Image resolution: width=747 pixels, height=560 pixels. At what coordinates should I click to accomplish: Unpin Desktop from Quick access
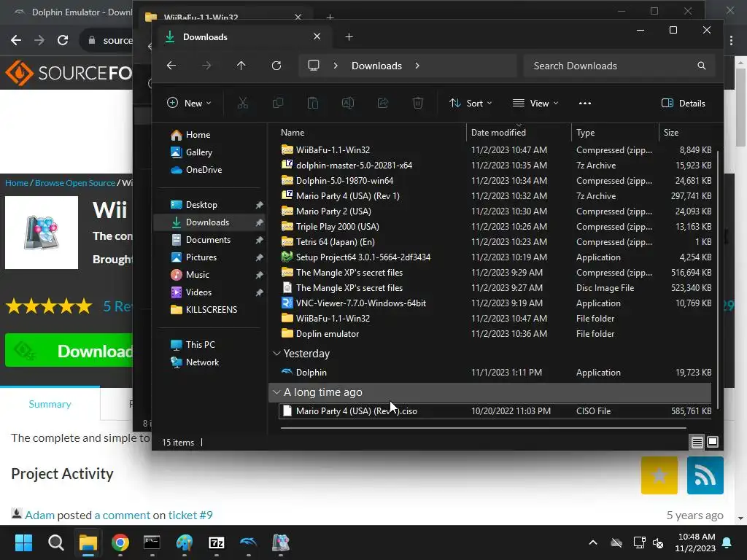[x=259, y=205]
